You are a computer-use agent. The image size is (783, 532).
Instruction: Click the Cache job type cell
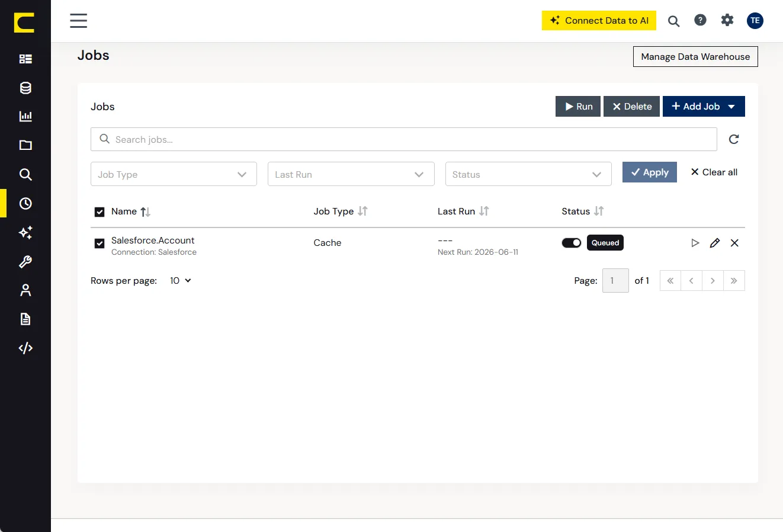(328, 243)
